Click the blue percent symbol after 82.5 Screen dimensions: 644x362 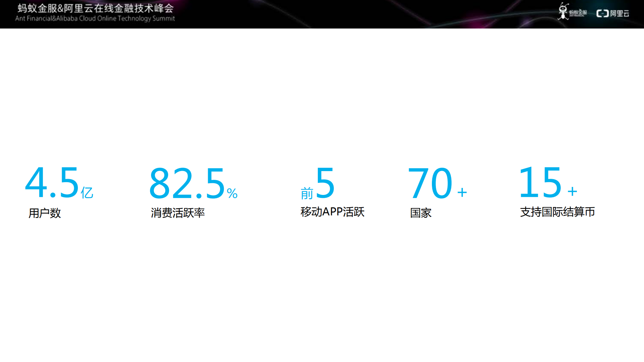pyautogui.click(x=232, y=194)
